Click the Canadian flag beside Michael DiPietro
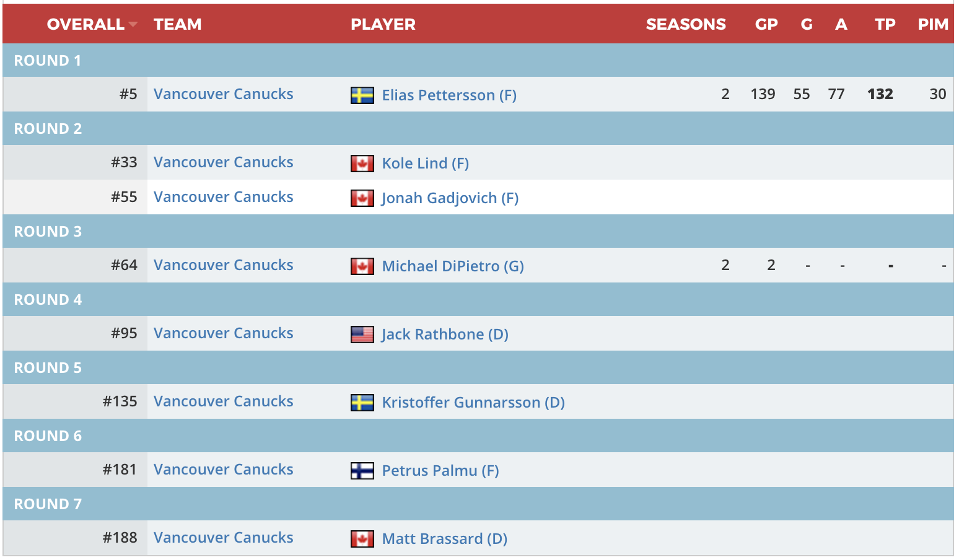This screenshot has width=959, height=560. (362, 266)
